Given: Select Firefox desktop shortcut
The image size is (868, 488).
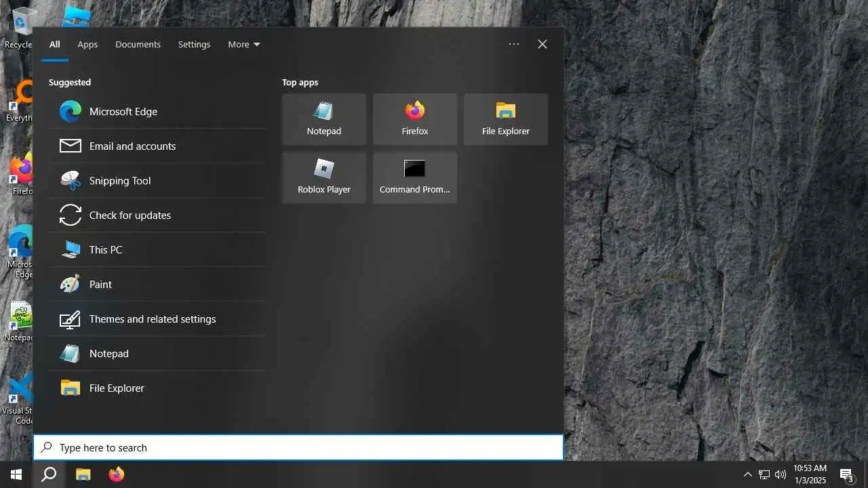Looking at the screenshot, I should pyautogui.click(x=20, y=175).
